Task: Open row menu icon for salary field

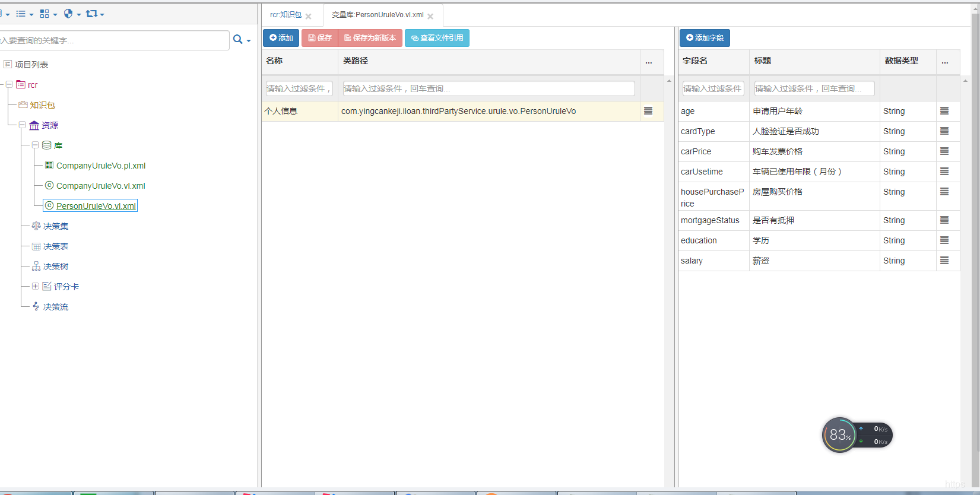Action: coord(944,261)
